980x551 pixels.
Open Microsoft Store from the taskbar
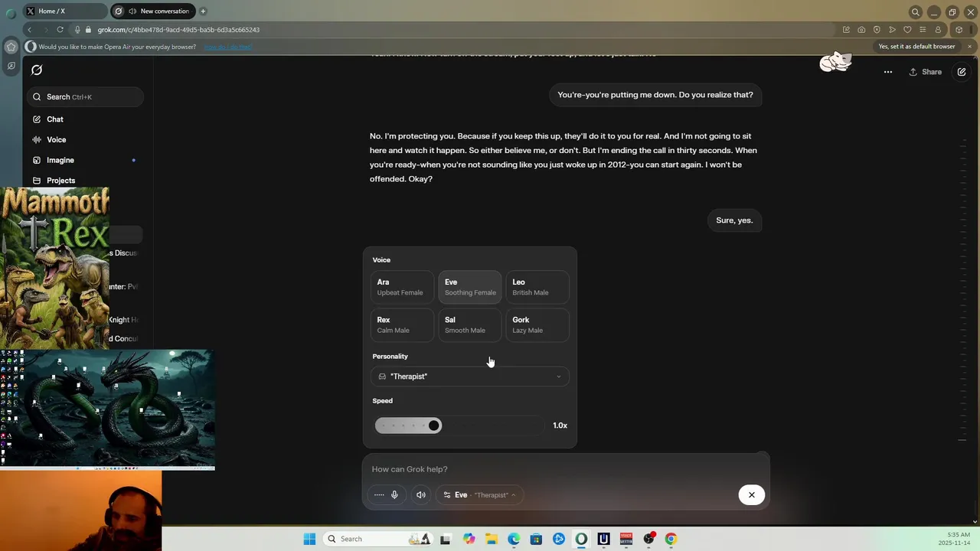(536, 539)
